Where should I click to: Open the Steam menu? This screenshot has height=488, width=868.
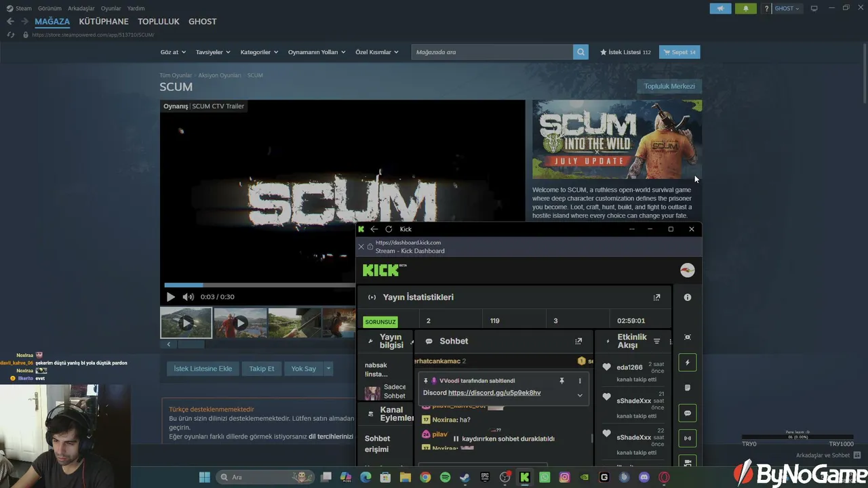(19, 8)
